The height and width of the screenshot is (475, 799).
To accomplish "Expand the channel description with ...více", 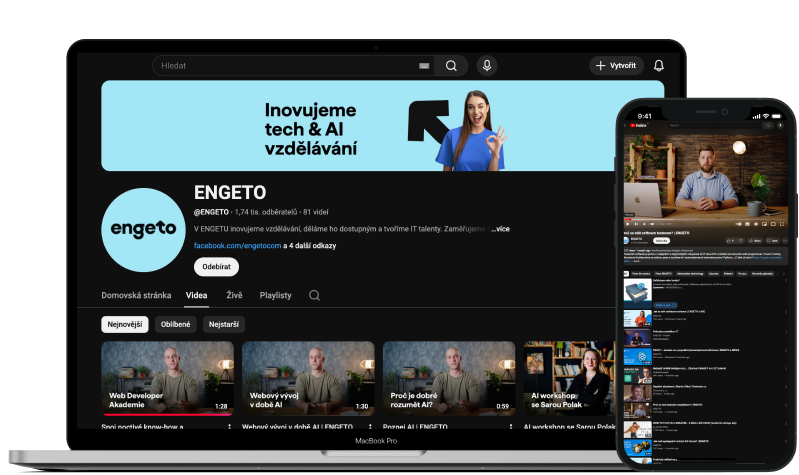I will [x=502, y=229].
